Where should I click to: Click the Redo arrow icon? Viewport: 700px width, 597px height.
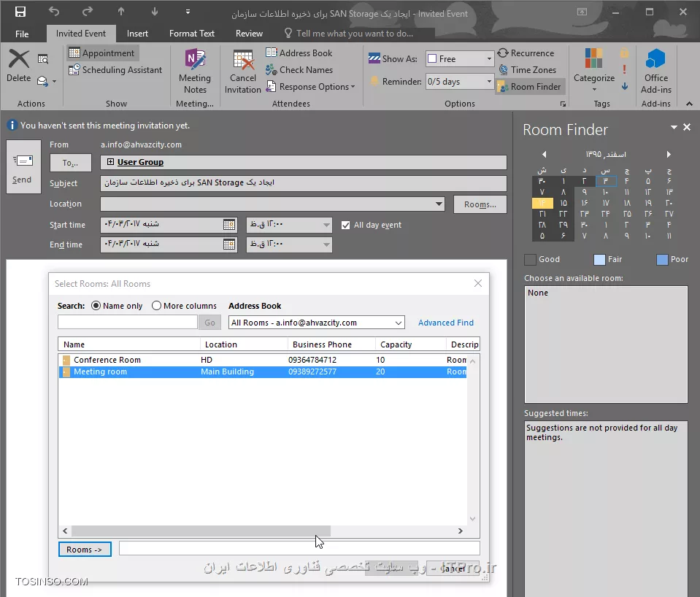pyautogui.click(x=88, y=12)
